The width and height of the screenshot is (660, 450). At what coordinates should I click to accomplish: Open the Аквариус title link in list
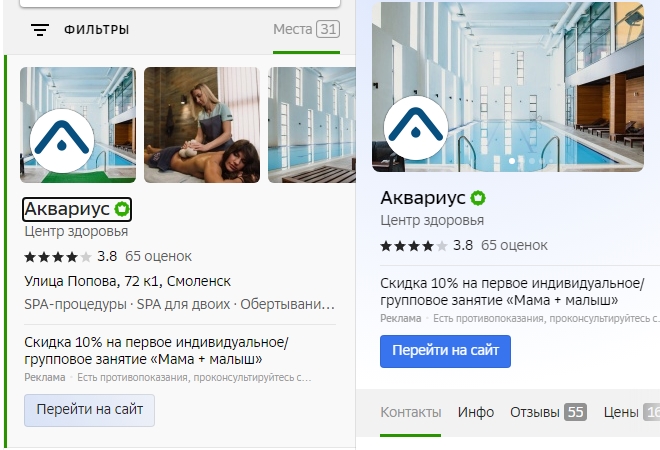67,209
